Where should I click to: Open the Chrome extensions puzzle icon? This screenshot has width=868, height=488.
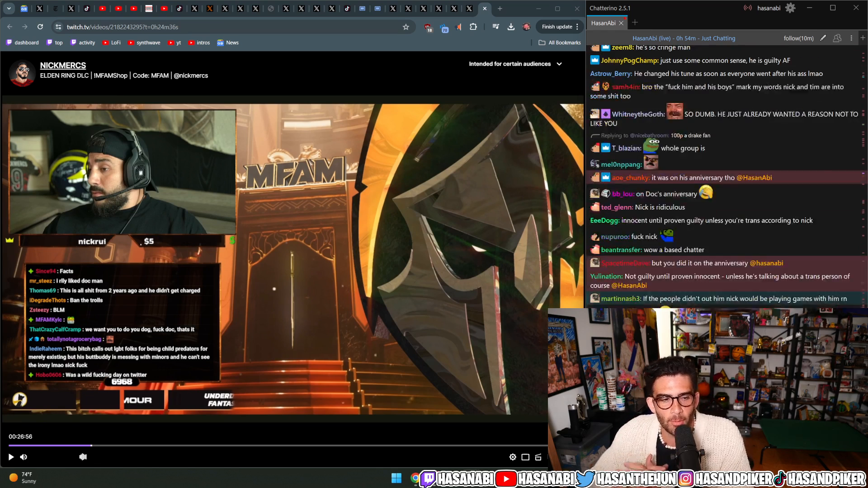[473, 27]
